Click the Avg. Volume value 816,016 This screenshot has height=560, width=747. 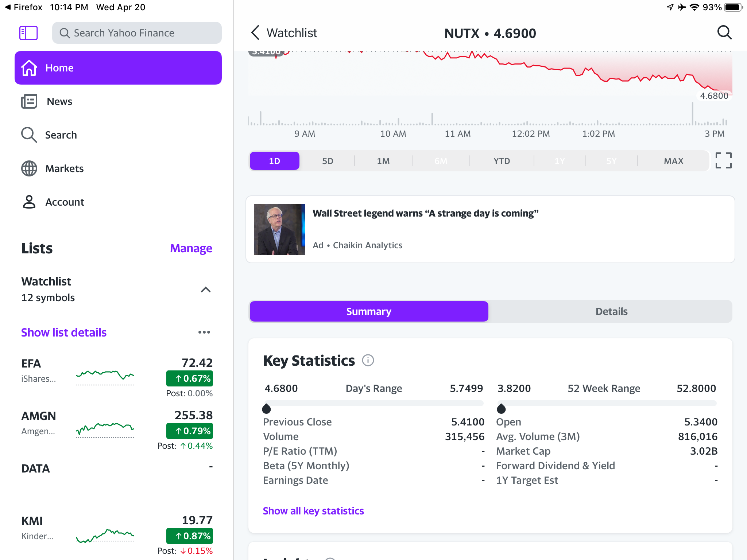pyautogui.click(x=698, y=436)
